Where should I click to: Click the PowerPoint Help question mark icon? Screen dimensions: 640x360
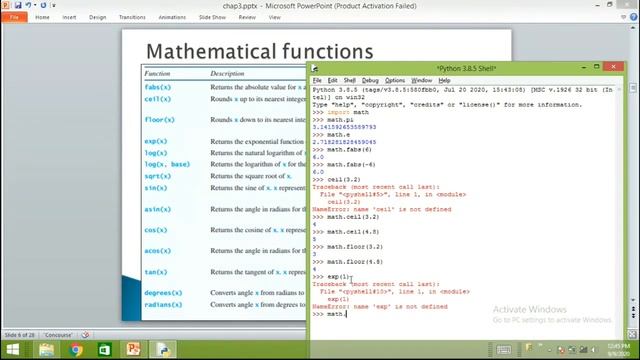(633, 17)
